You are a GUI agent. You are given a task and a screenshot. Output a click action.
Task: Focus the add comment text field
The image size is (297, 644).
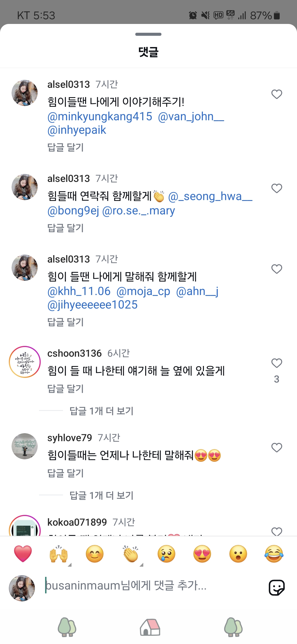(148, 586)
